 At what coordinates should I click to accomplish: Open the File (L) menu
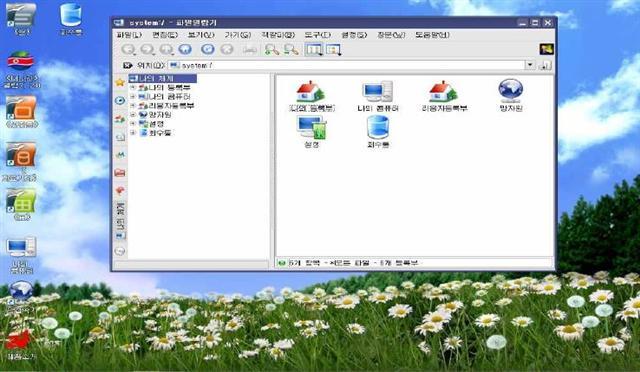pyautogui.click(x=129, y=35)
